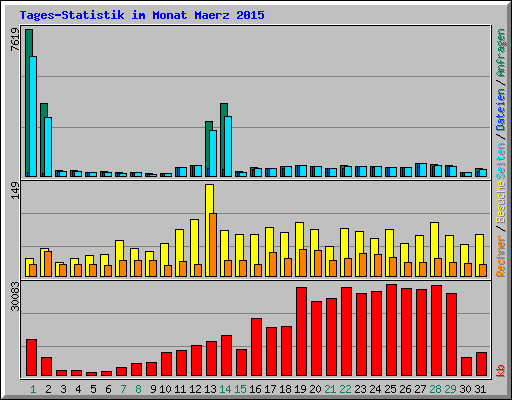
Task: Click the red 'kb' legend label
Action: [x=501, y=371]
